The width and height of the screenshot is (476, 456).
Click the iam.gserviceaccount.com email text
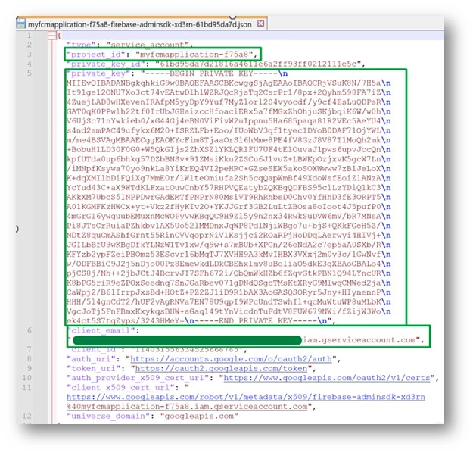[359, 340]
